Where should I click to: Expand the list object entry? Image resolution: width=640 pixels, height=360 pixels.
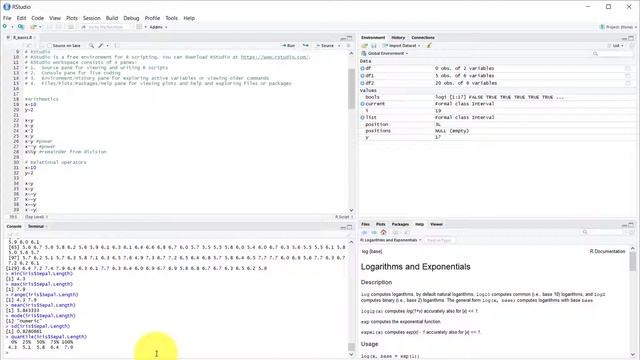(362, 118)
